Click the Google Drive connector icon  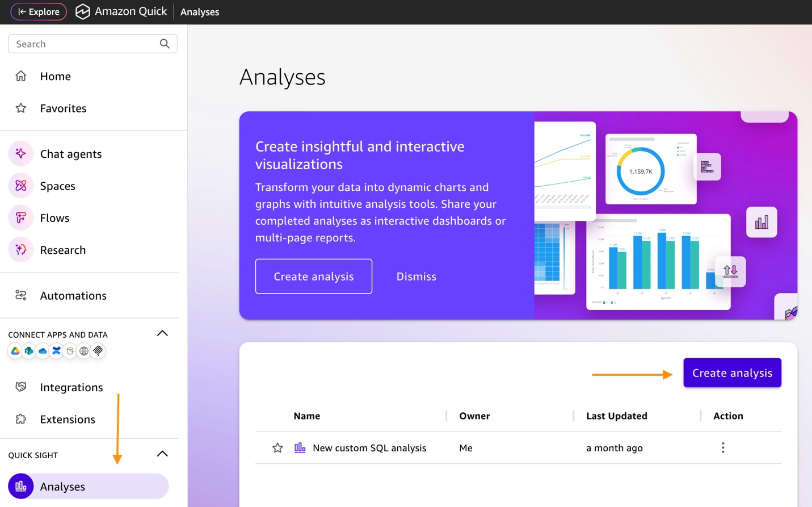click(x=15, y=351)
